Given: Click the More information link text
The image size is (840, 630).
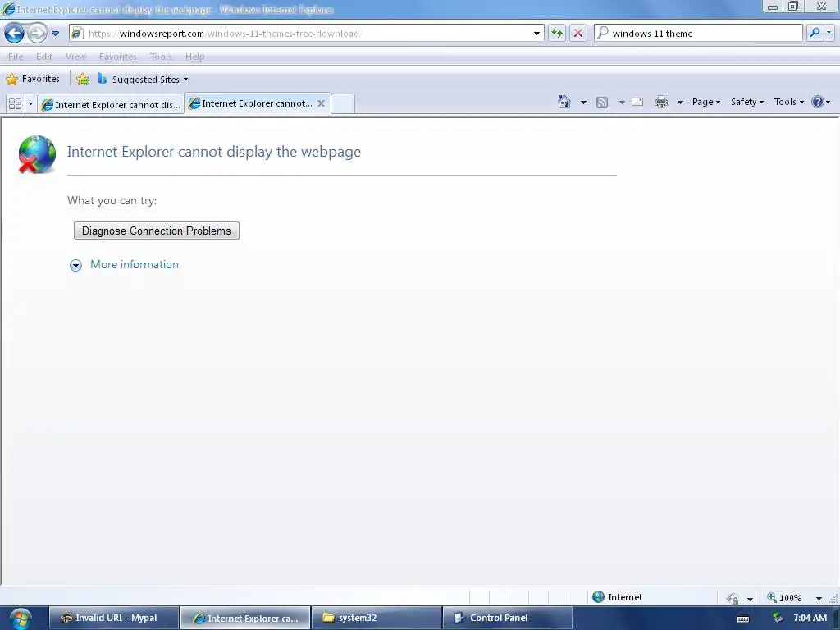Looking at the screenshot, I should [135, 265].
